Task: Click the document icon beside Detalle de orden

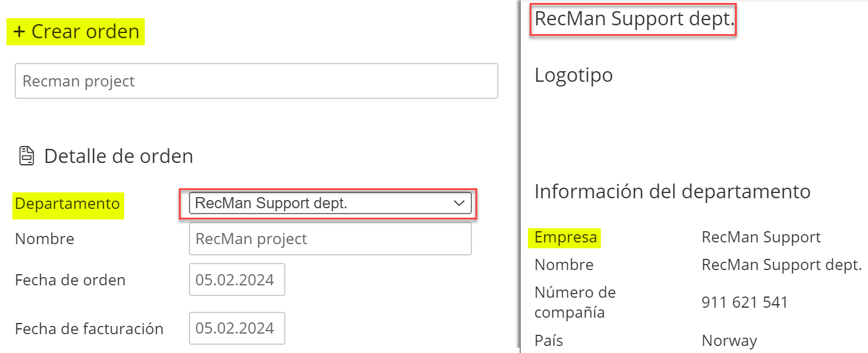Action: [x=26, y=156]
